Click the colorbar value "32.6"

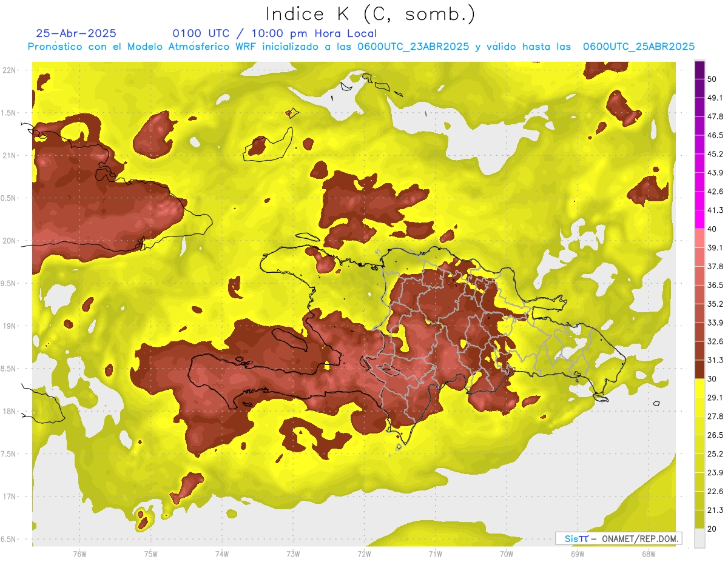(715, 341)
